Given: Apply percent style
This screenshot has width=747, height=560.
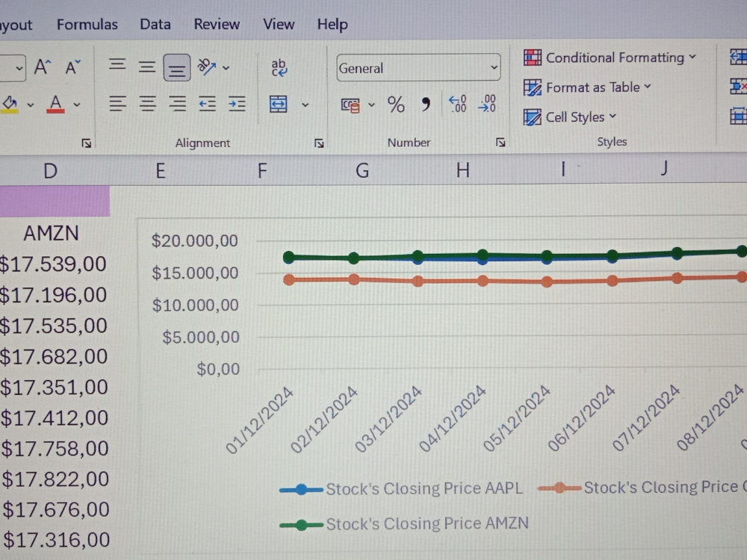Looking at the screenshot, I should click(396, 105).
